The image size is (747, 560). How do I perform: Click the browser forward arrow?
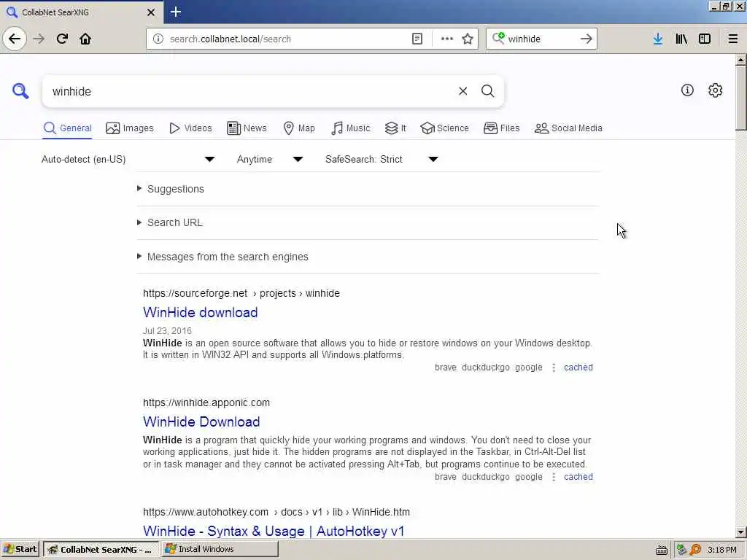[x=39, y=39]
